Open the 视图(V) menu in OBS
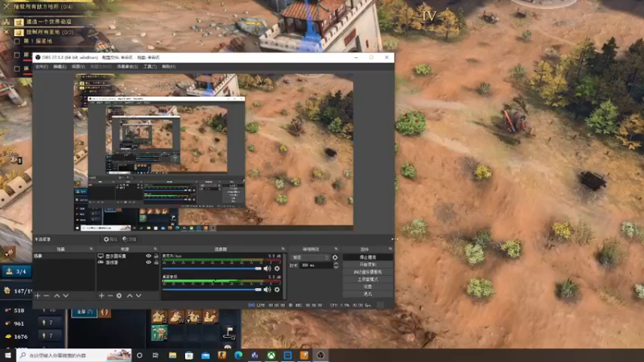Screen dimensions: 644x362 tap(78, 67)
